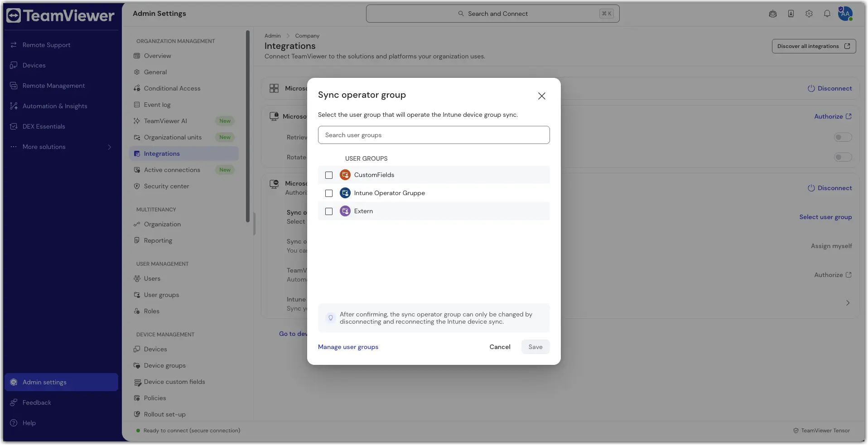The image size is (868, 445).
Task: Click Overview icon in admin menu
Action: coord(137,56)
